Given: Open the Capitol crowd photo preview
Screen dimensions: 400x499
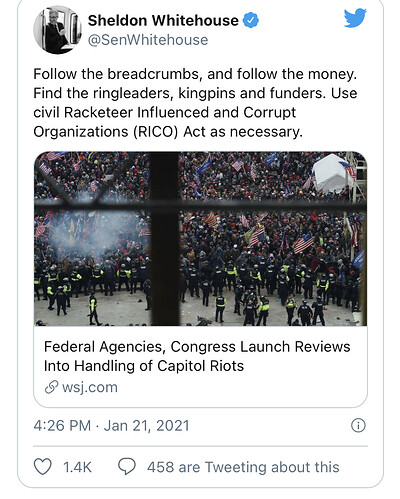Looking at the screenshot, I should click(x=200, y=239).
